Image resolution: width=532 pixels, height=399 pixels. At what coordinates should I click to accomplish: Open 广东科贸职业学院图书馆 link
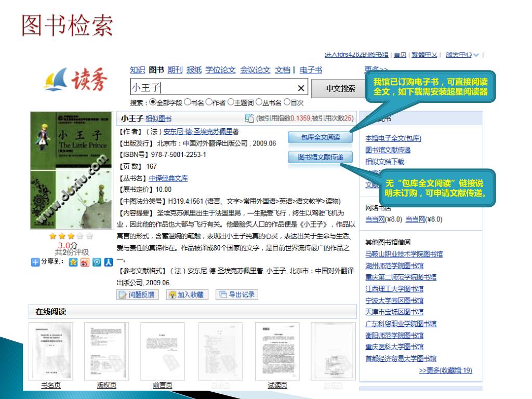pyautogui.click(x=401, y=324)
